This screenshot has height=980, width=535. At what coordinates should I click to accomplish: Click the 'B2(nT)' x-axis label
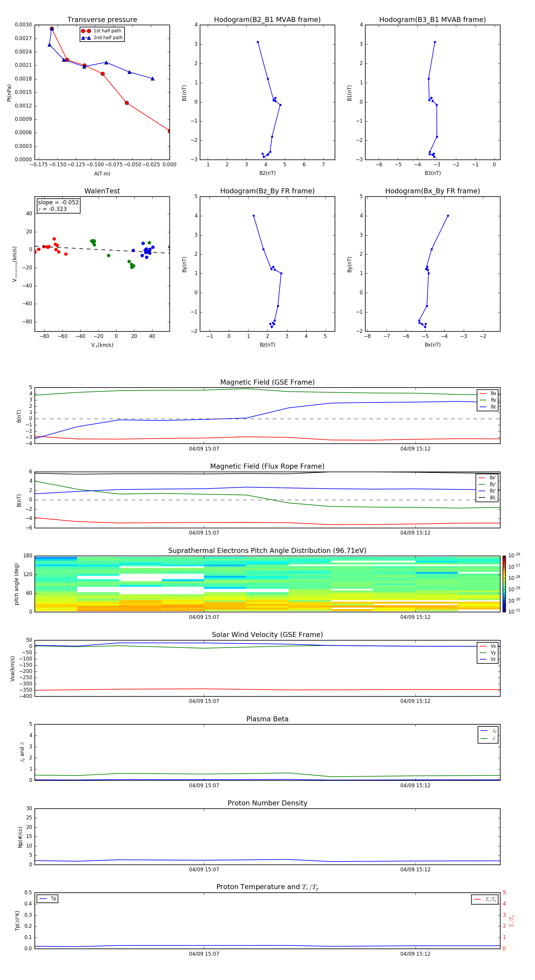tap(267, 173)
